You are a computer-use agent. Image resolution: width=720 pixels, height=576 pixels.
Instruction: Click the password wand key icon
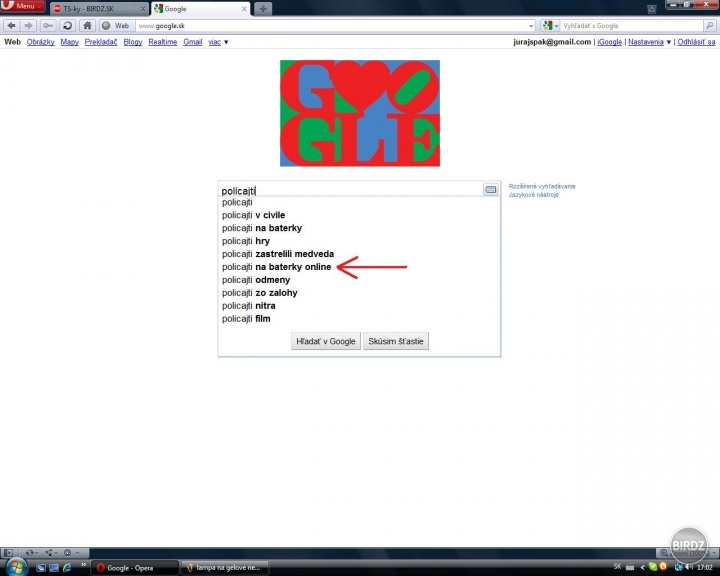[x=48, y=26]
